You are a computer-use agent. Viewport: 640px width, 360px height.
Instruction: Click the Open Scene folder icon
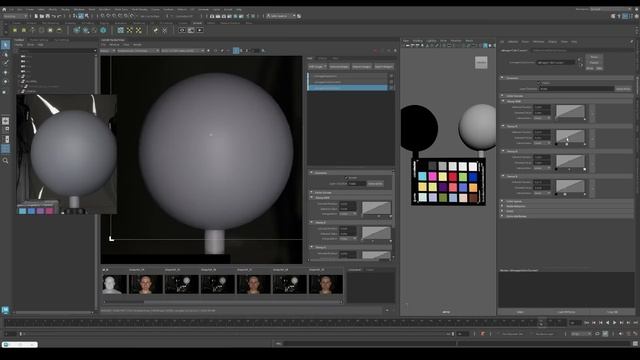pyautogui.click(x=42, y=16)
